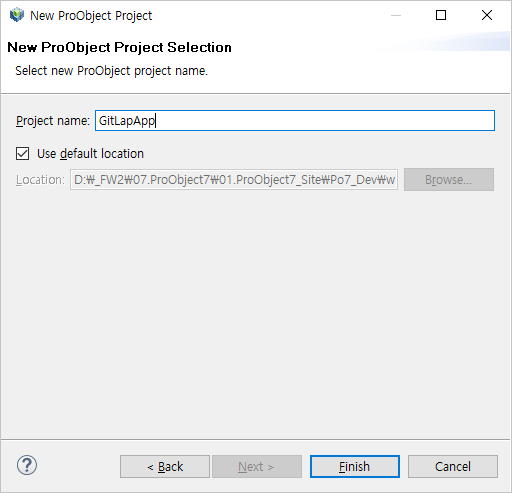Viewport: 515px width, 496px height.
Task: Maximize the New ProObject Project dialog
Action: click(441, 15)
